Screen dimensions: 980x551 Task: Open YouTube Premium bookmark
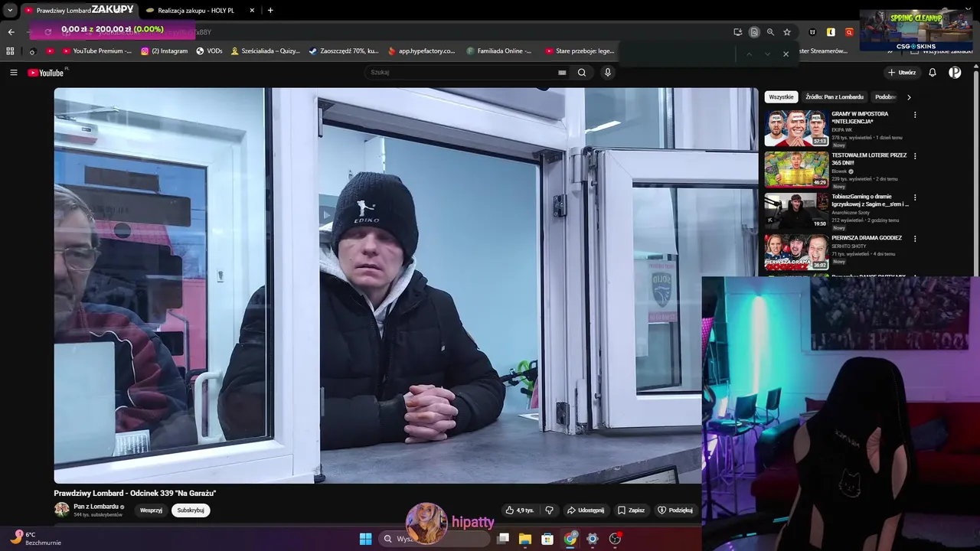pyautogui.click(x=96, y=51)
